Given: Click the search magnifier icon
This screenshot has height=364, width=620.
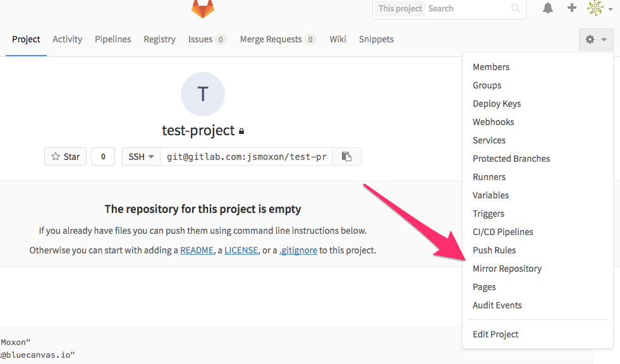Looking at the screenshot, I should click(515, 9).
